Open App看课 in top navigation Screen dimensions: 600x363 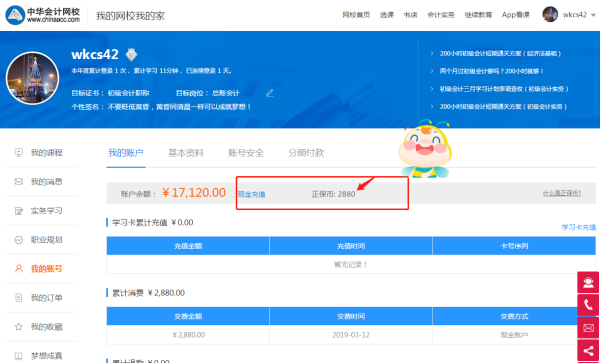coord(515,15)
